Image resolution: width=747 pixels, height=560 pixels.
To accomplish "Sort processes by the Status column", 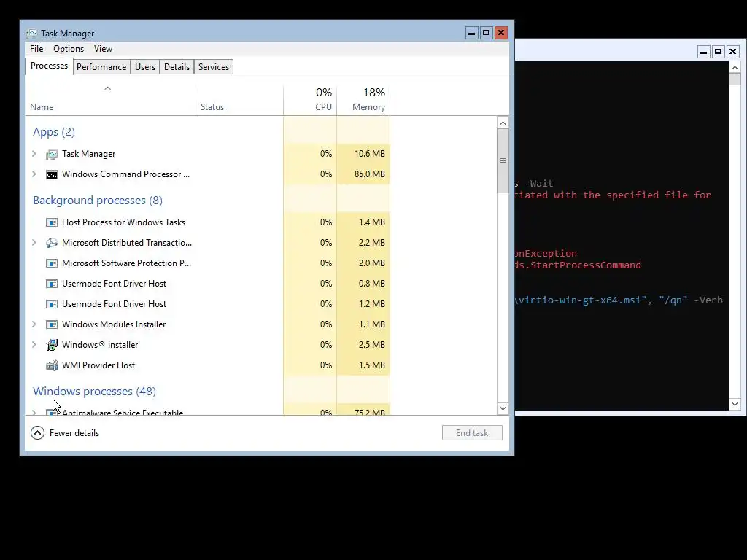I will coord(239,100).
